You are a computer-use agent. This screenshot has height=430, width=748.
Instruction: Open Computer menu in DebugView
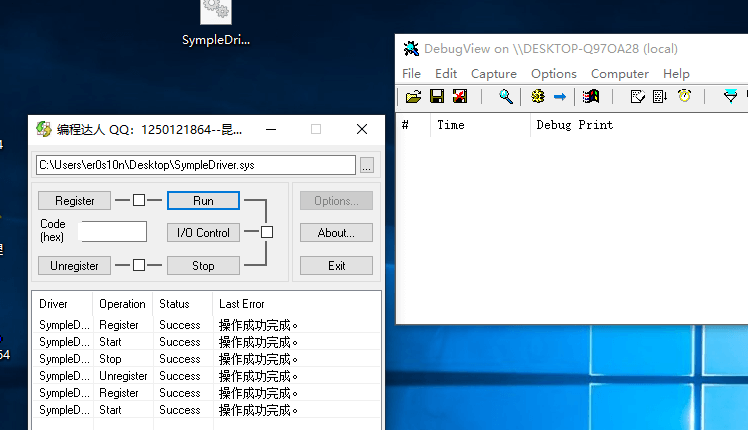[620, 74]
